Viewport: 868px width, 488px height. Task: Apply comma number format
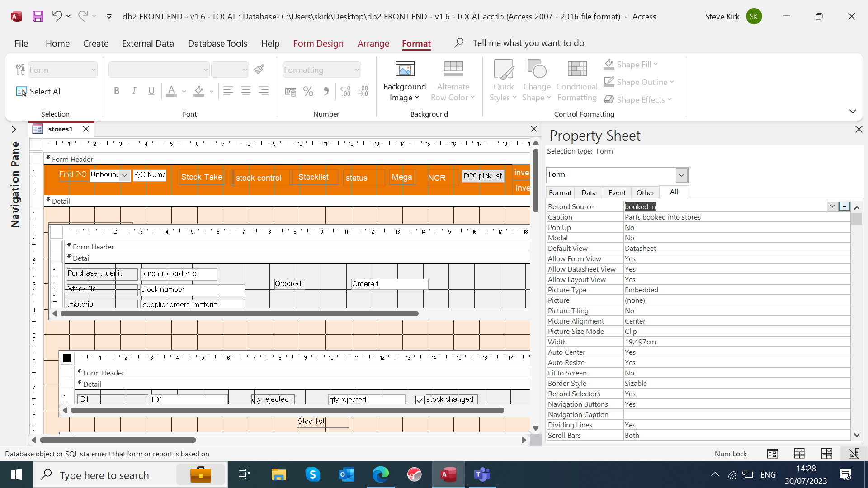(x=326, y=92)
